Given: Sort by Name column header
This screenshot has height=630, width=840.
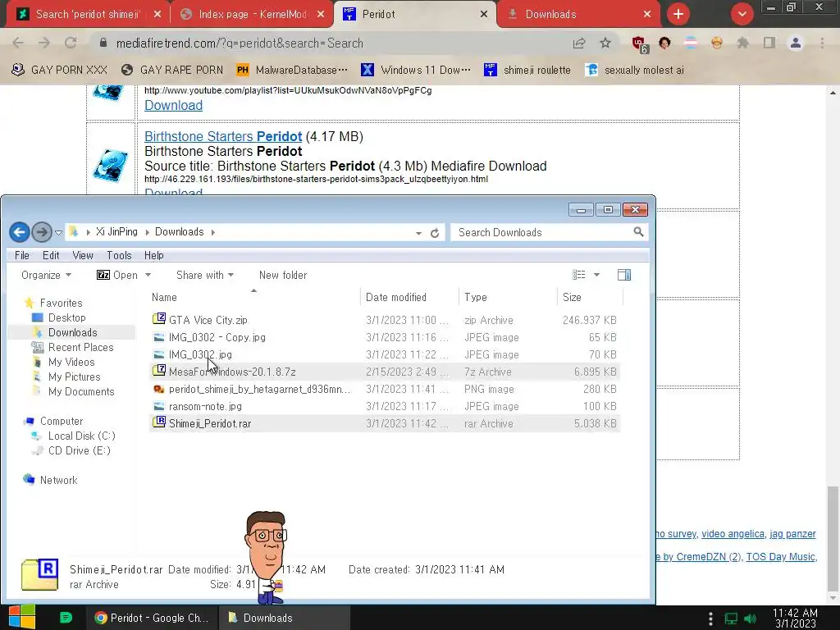Looking at the screenshot, I should (254, 297).
